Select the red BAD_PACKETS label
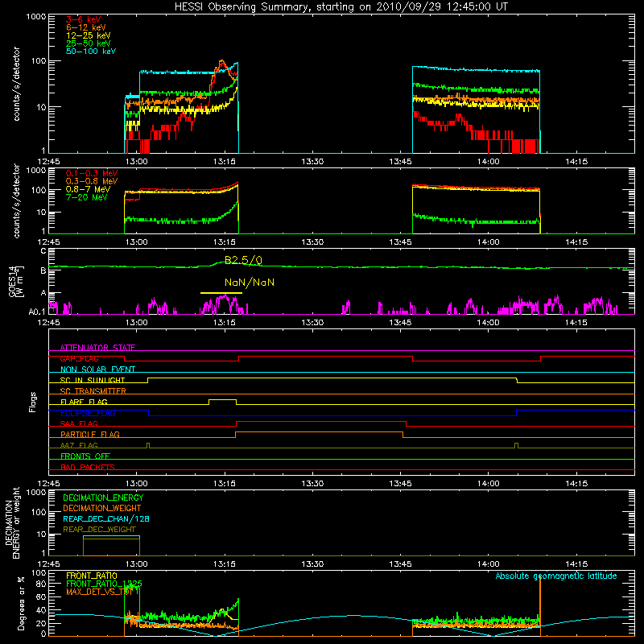644x644 pixels. 88,467
